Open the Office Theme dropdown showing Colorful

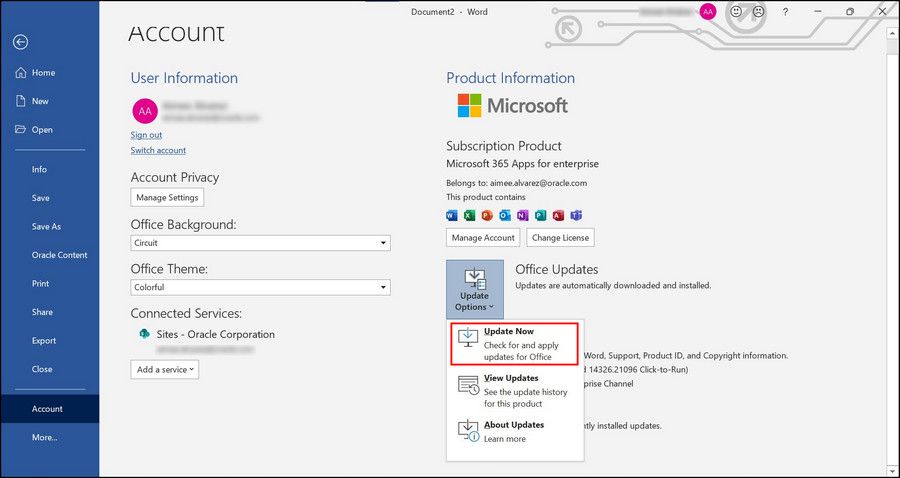[261, 287]
